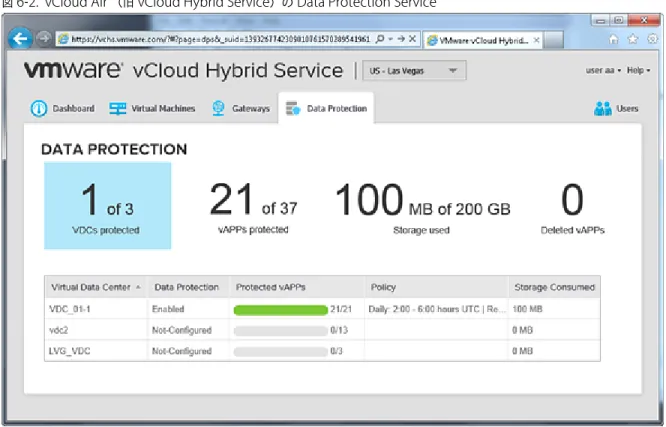Screen dimensions: 666x427
Task: Click the Virtual Machines icon
Action: tap(118, 109)
